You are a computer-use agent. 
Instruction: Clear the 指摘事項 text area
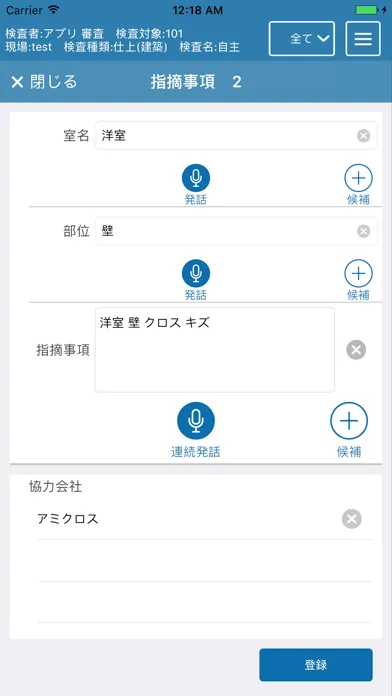356,350
